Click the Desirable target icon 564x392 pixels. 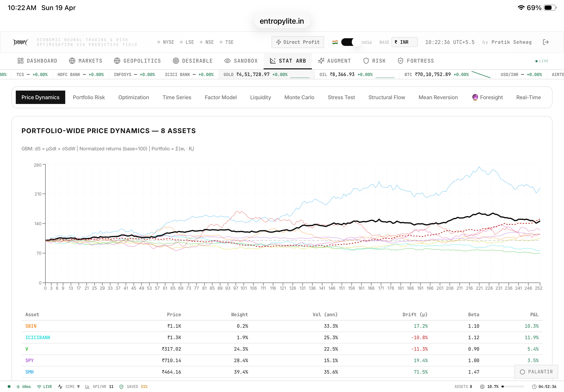click(x=176, y=61)
